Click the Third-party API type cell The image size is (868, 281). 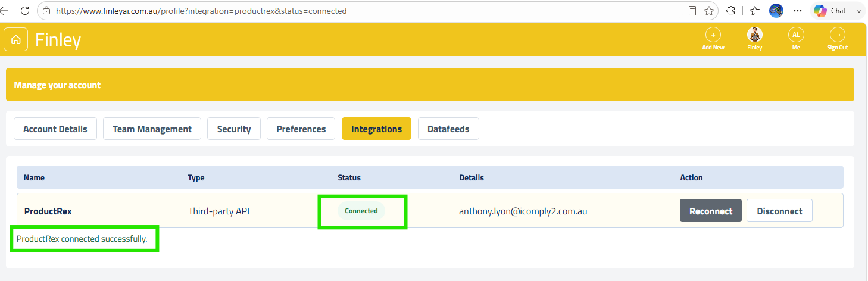[218, 211]
